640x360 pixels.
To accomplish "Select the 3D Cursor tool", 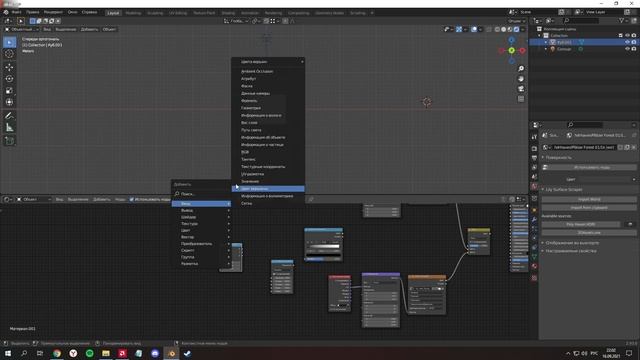I will [9, 54].
